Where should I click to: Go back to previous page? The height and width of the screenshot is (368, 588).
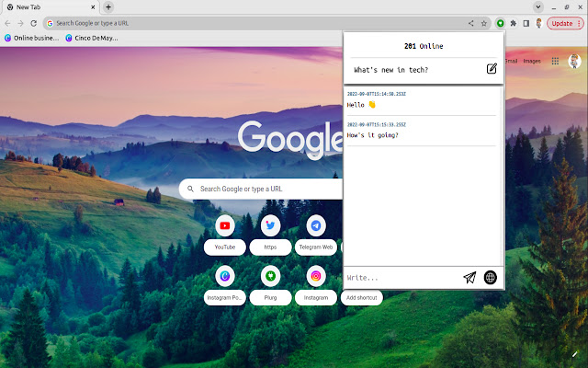pyautogui.click(x=7, y=23)
